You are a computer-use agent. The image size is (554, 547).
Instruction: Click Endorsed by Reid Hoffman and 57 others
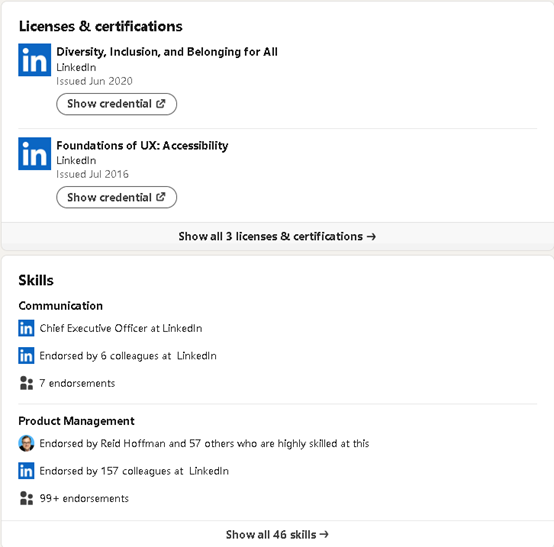tap(204, 443)
